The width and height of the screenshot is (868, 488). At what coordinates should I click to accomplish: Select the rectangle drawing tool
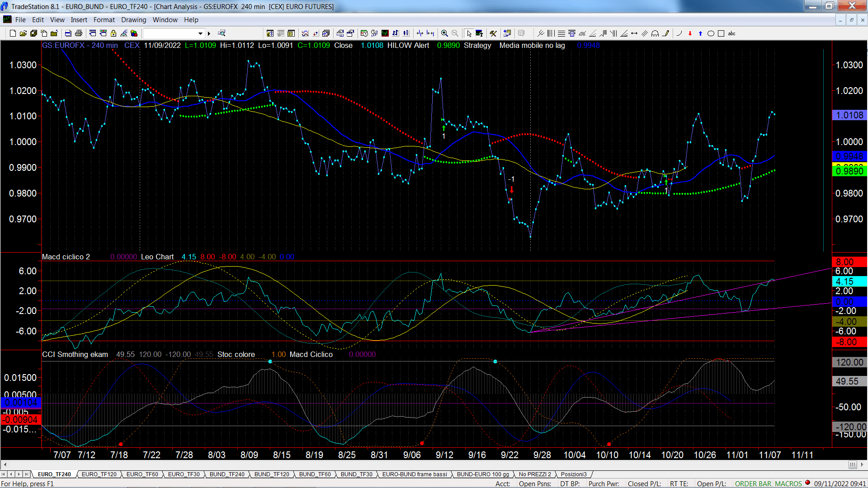[721, 33]
